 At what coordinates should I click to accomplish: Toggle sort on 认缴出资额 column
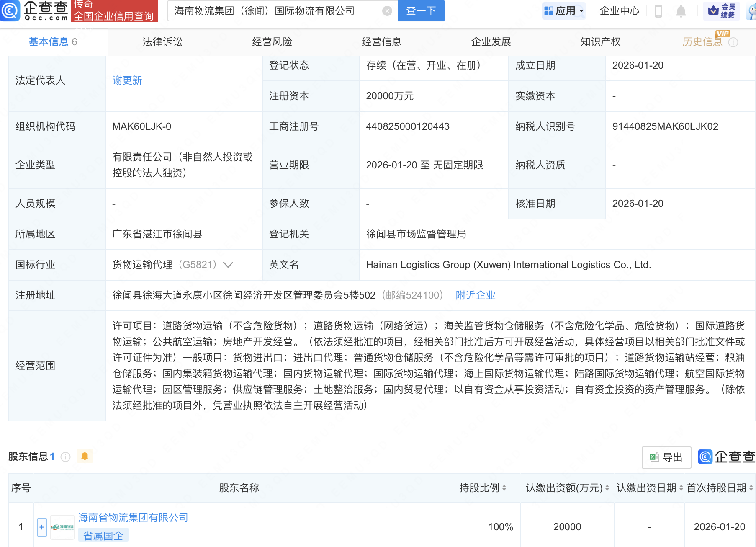pos(607,488)
